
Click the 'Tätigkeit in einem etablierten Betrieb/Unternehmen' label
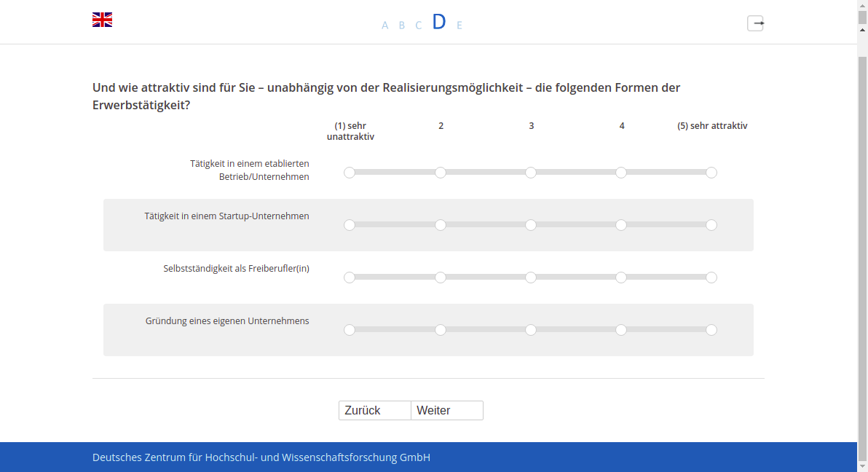[250, 170]
